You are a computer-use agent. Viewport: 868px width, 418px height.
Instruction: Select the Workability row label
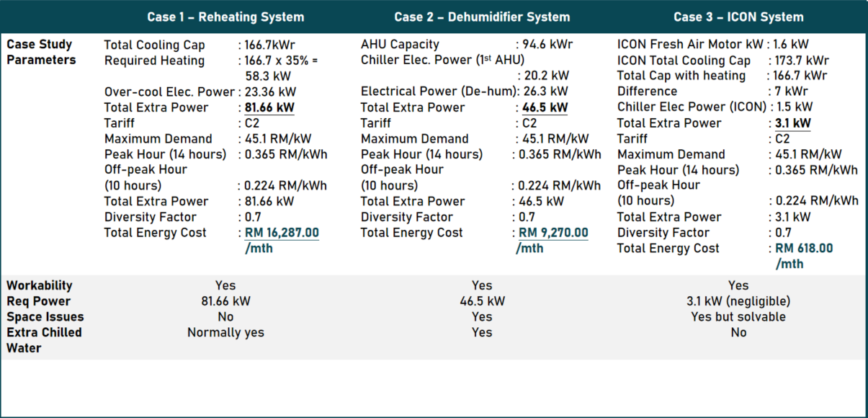[40, 285]
